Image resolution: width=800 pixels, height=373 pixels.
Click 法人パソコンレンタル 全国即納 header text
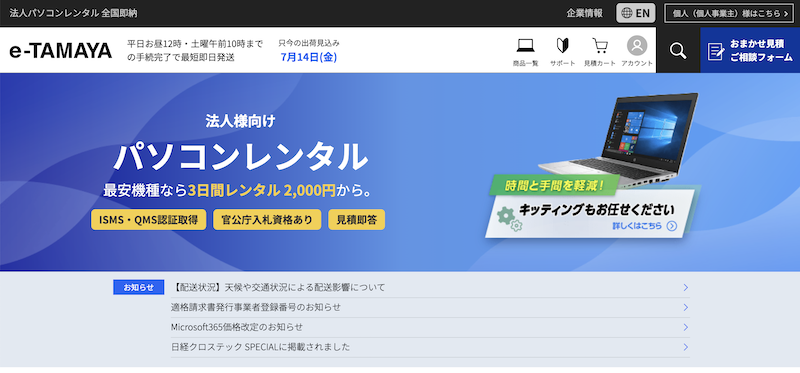73,13
